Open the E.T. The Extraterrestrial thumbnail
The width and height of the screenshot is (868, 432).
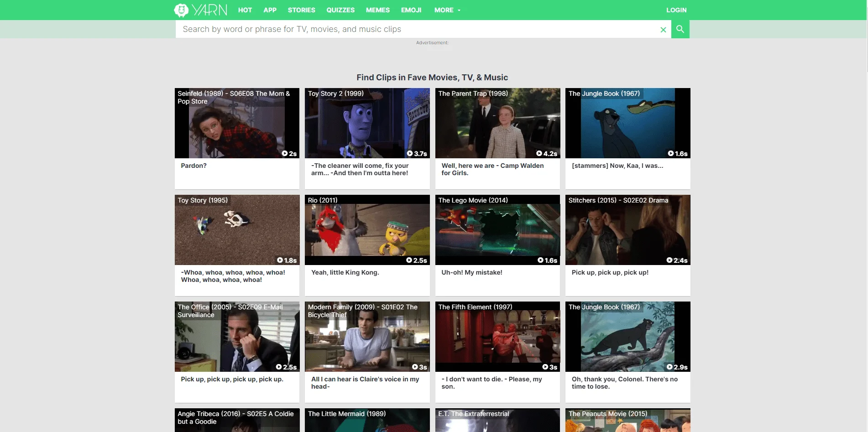pyautogui.click(x=497, y=420)
